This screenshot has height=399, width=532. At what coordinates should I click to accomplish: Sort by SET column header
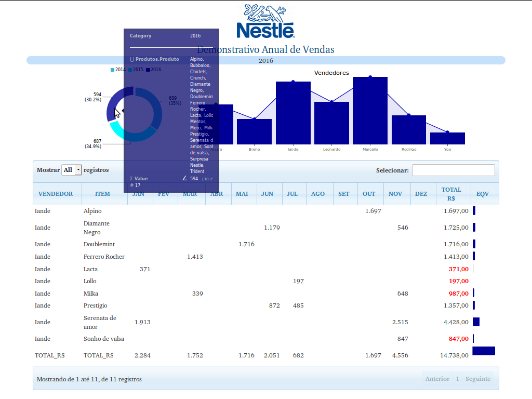[x=345, y=194]
